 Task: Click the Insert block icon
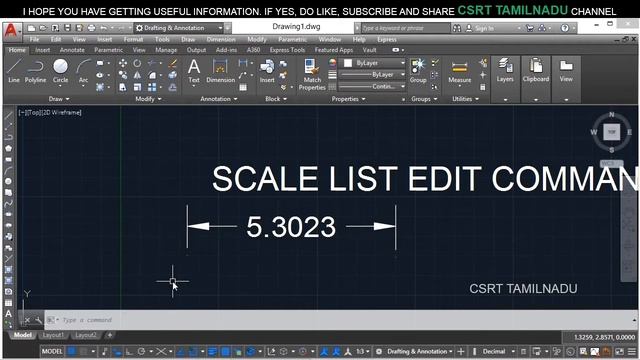267,71
